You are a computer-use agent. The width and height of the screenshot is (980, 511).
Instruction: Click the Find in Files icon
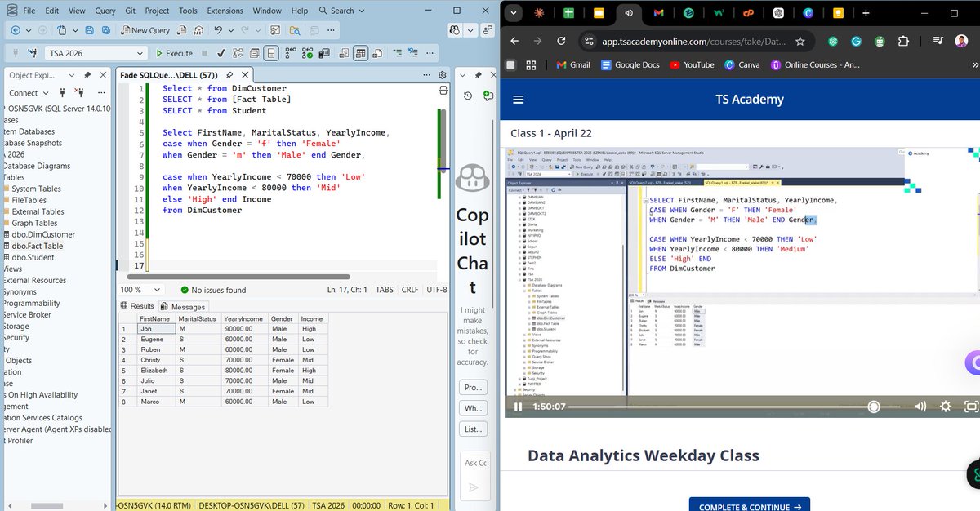point(295,30)
